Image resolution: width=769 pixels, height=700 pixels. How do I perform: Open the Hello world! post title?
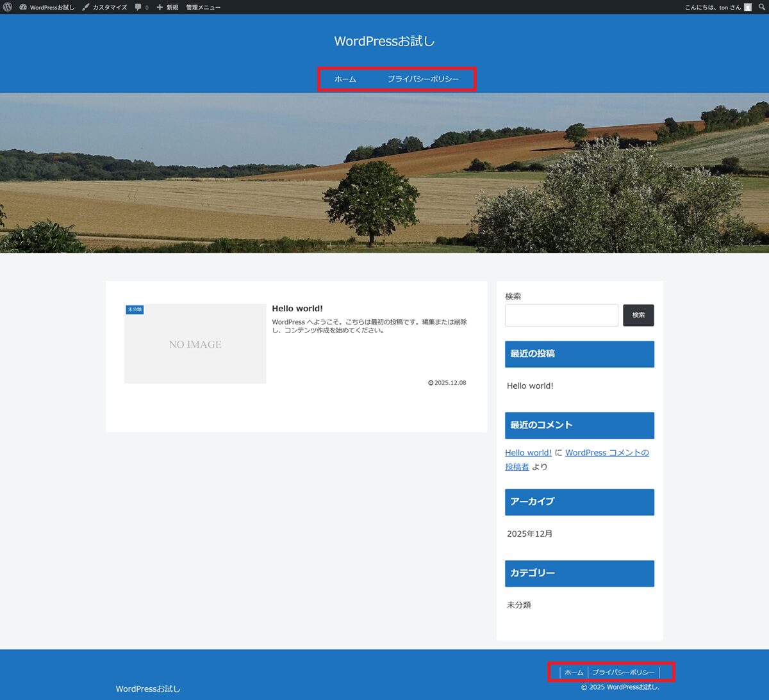297,308
